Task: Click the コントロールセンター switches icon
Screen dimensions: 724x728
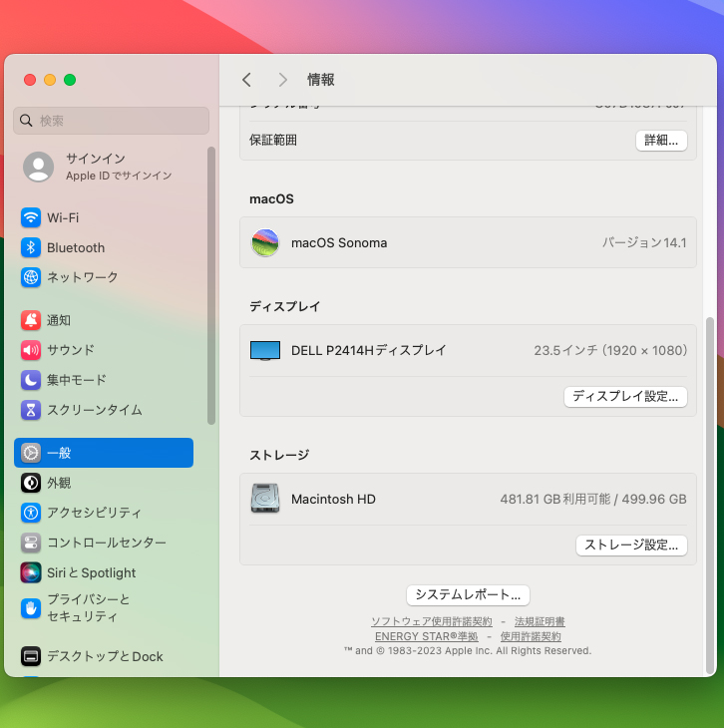Action: 31,543
